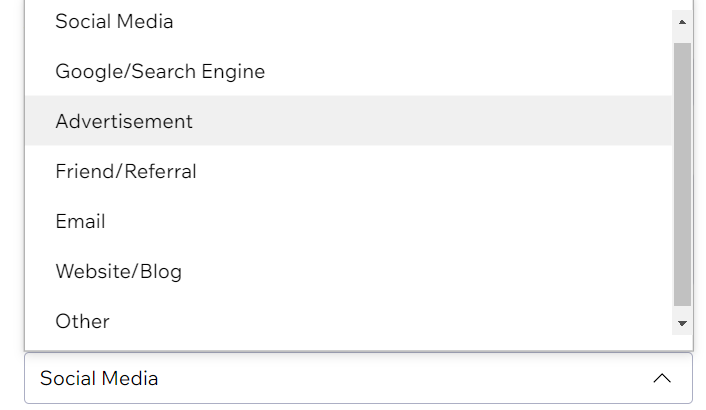Set the answer to Advertisement
Screen dimensions: 706x410
[x=124, y=121]
